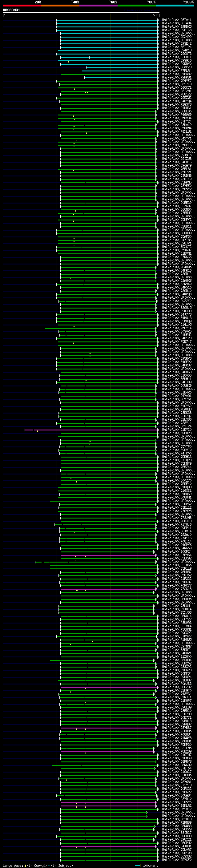Select hit label UniRef100_A9NPW1
The width and height of the screenshot is (197, 868).
pos(176,78)
